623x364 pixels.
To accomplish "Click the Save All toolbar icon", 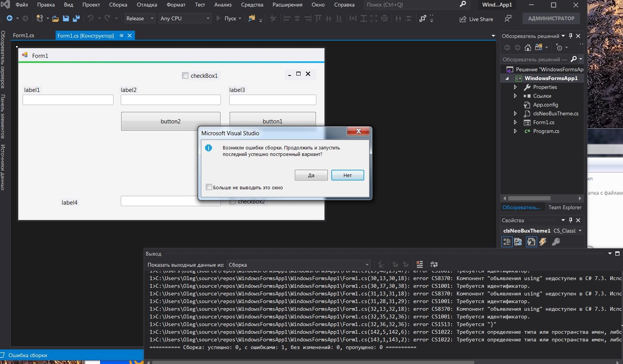I will (x=76, y=18).
